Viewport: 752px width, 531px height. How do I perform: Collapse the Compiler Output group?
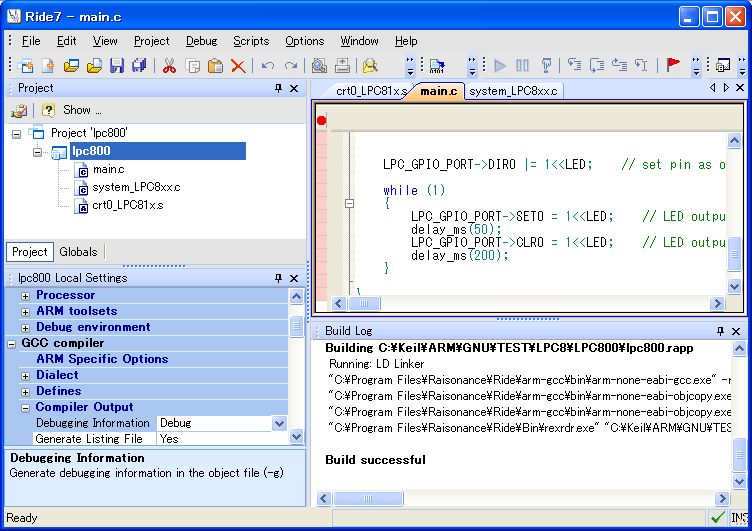(x=25, y=408)
